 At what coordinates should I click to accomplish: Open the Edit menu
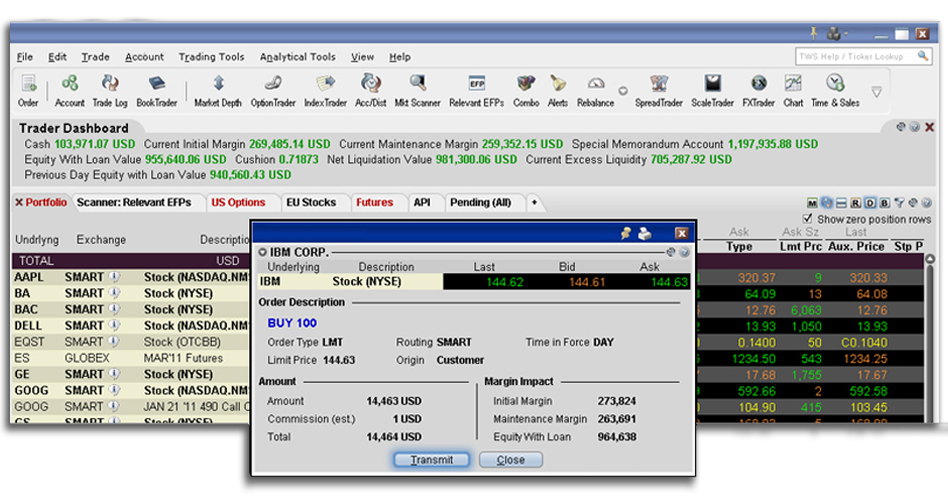(57, 57)
